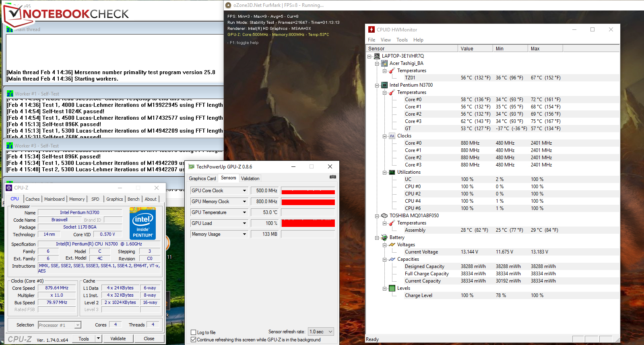Click the HWMonitor app icon in title bar
Image resolution: width=644 pixels, height=345 pixels.
(x=372, y=29)
